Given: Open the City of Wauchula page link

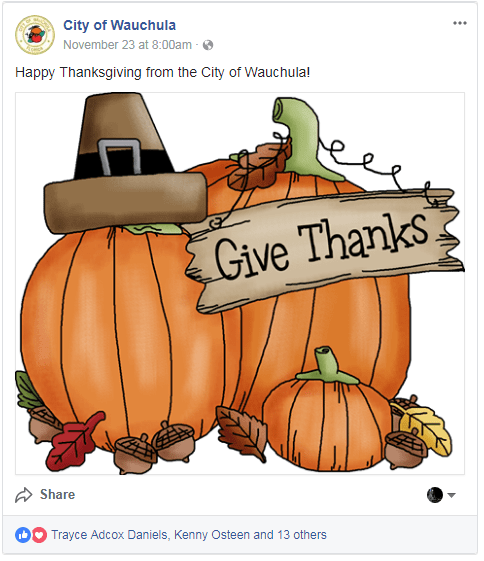Looking at the screenshot, I should pos(119,25).
